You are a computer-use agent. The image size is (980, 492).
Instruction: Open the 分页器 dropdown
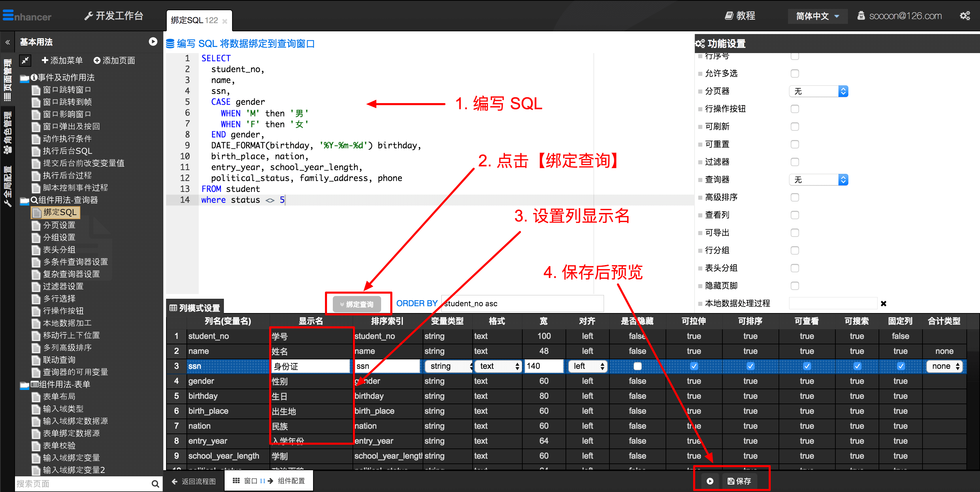(x=818, y=91)
